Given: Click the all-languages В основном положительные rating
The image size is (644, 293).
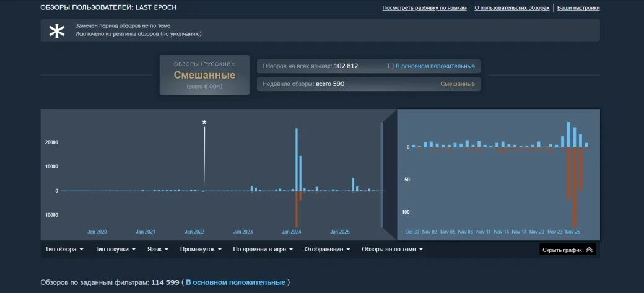Looking at the screenshot, I should pos(435,66).
